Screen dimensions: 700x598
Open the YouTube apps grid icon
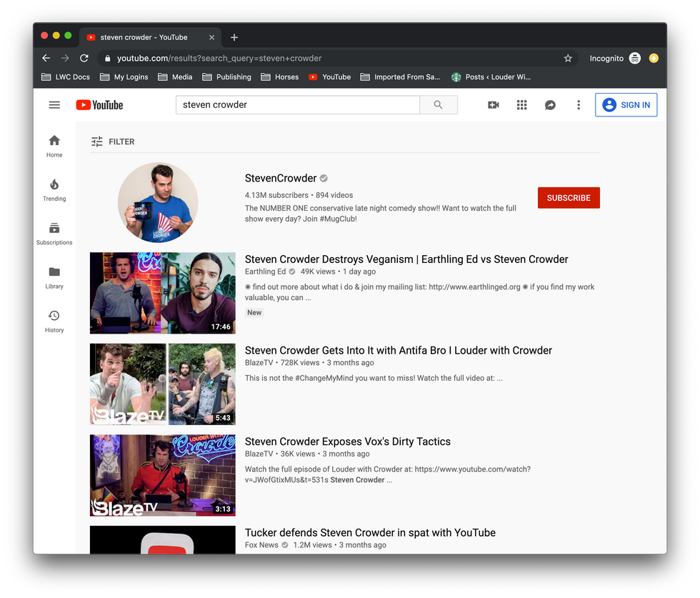pyautogui.click(x=522, y=105)
